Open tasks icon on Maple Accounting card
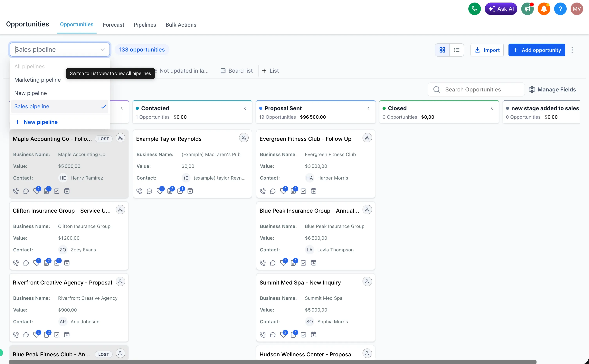Viewport: 589px width, 364px height. 57,191
